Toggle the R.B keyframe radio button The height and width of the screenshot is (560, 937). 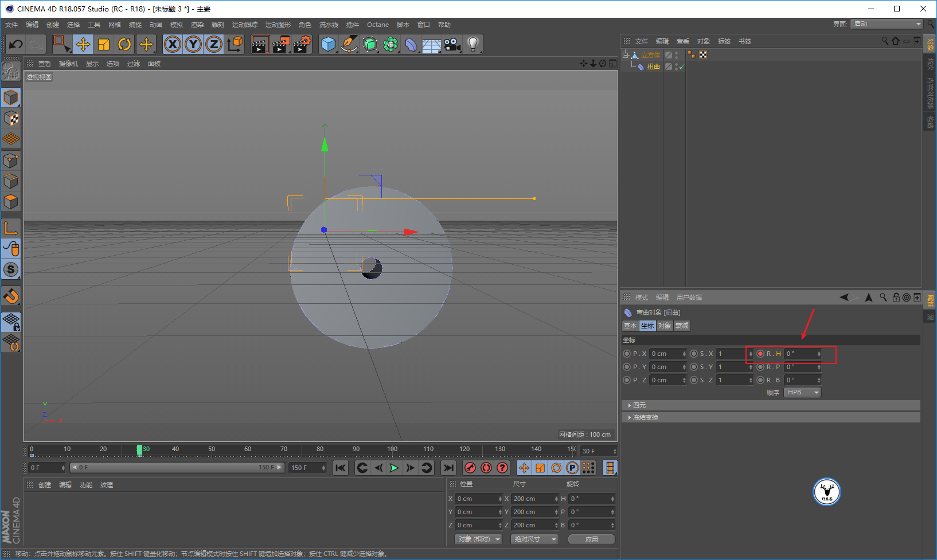click(760, 380)
